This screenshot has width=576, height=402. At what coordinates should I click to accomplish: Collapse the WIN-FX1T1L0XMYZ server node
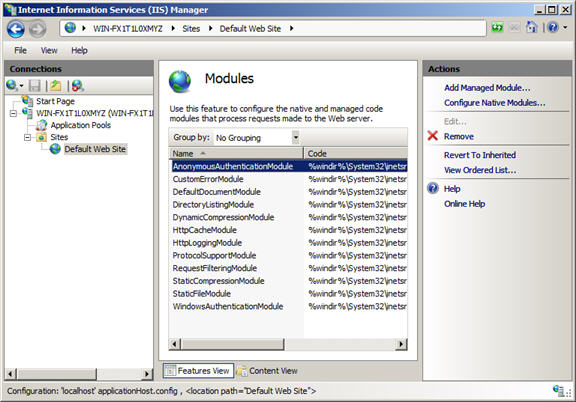tap(13, 113)
